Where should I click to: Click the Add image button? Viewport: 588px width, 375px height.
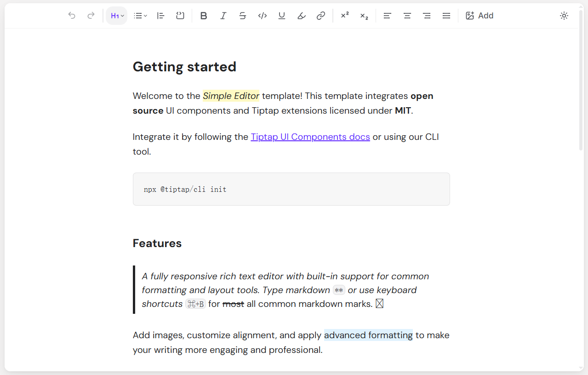(480, 16)
